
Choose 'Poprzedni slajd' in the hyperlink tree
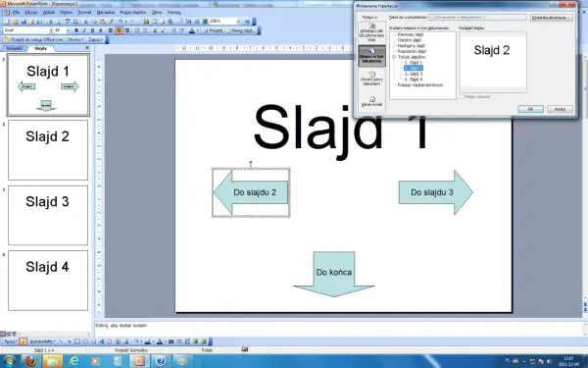click(412, 51)
